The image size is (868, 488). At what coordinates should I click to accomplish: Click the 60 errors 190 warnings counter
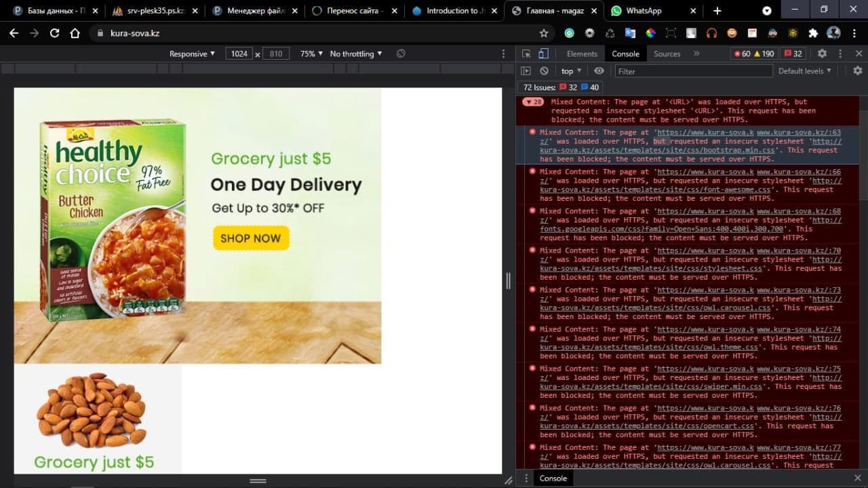(x=754, y=54)
